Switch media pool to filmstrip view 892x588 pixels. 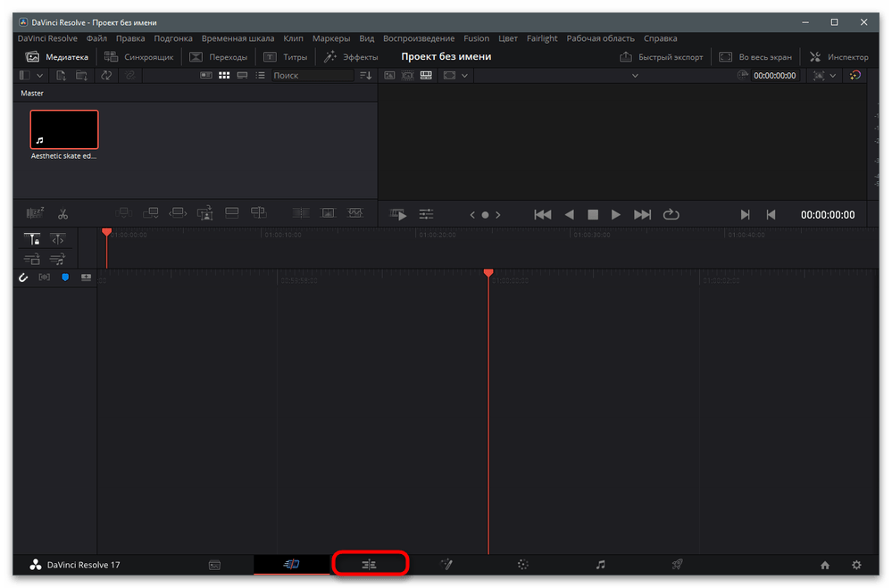tap(242, 75)
